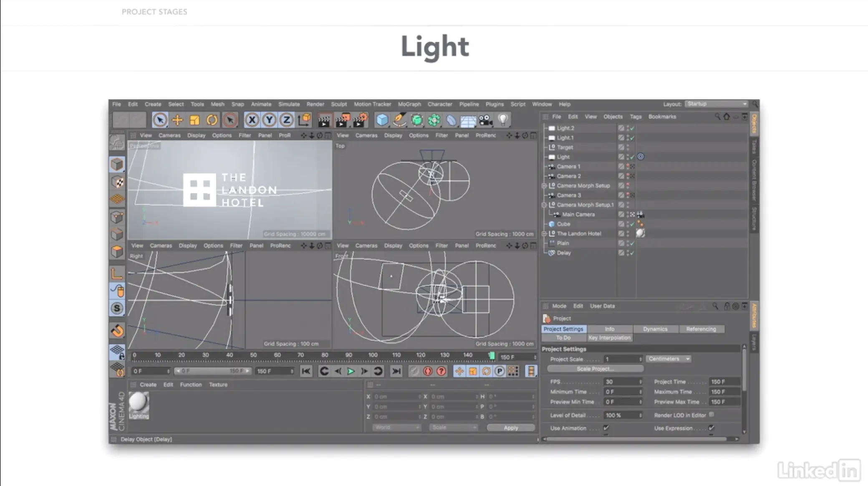Toggle the Use Animation checkbox
This screenshot has height=486, width=868.
[x=606, y=428]
